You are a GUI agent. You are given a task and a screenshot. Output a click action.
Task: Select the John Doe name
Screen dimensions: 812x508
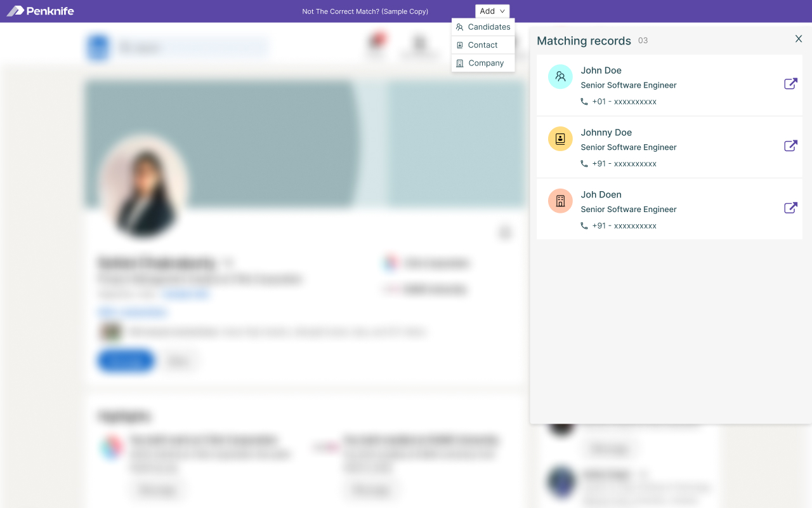click(x=601, y=70)
